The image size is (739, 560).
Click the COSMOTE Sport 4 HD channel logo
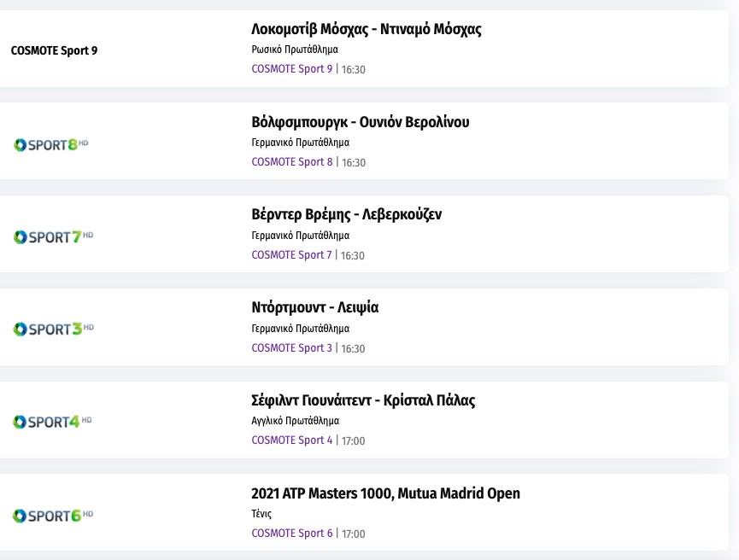coord(52,421)
